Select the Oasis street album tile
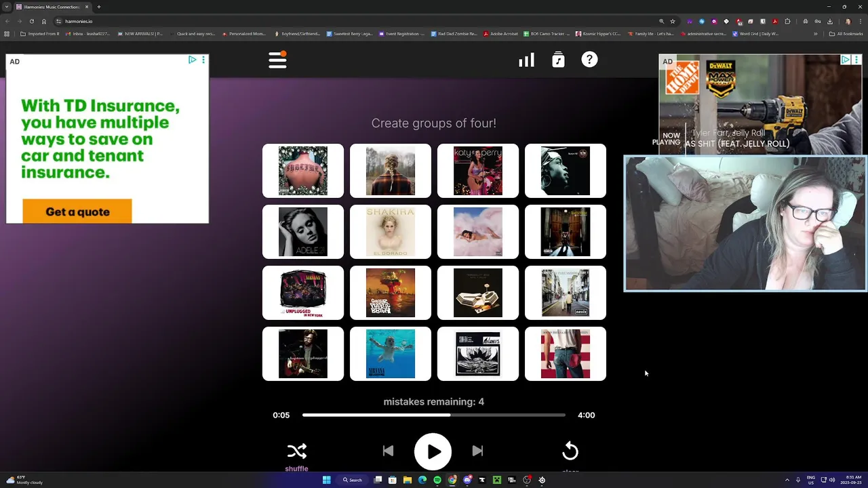 tap(566, 293)
